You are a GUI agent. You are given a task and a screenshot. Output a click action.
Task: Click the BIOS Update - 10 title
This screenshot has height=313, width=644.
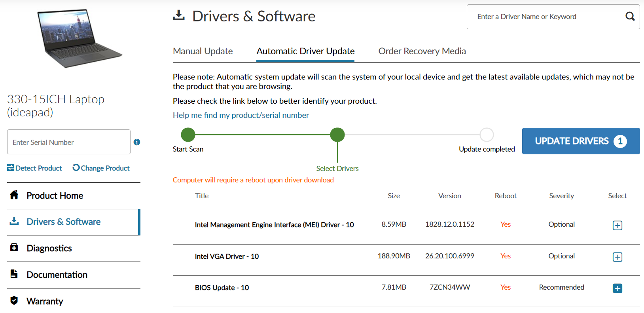click(x=222, y=288)
